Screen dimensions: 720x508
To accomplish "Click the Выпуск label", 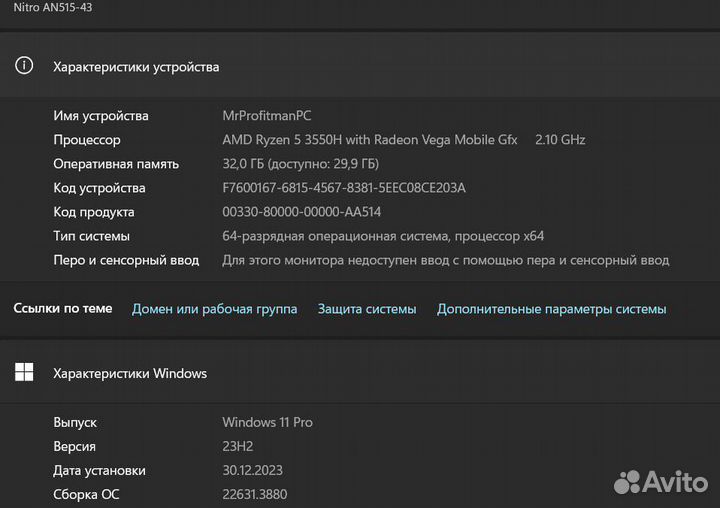I will point(75,423).
